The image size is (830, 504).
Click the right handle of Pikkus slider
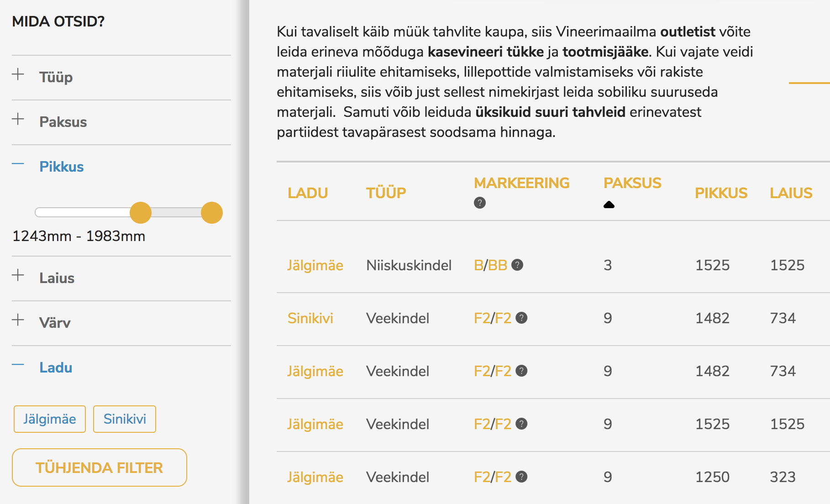[212, 213]
